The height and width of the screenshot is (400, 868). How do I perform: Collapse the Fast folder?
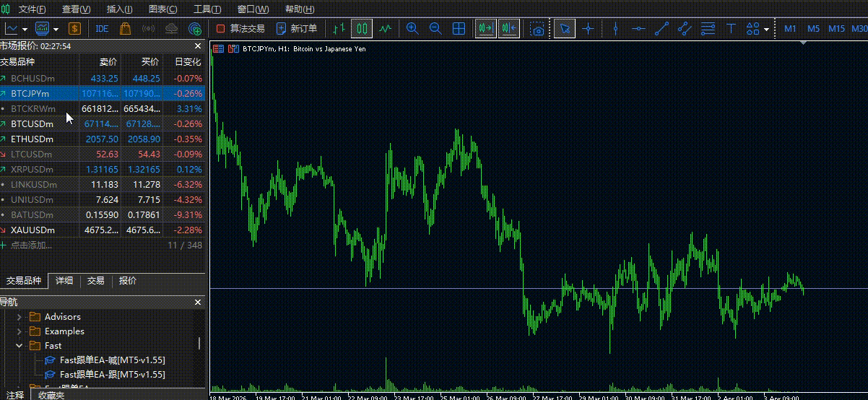(x=19, y=346)
